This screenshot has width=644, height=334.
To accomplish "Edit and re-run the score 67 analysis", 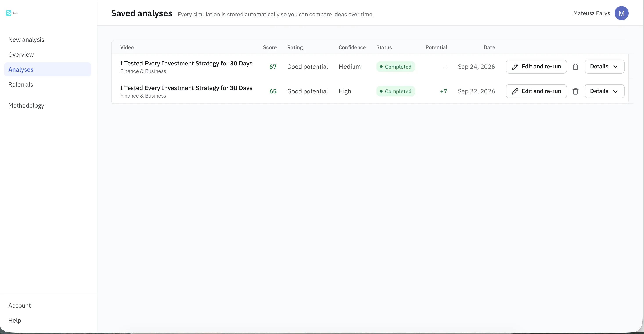I will tap(536, 67).
